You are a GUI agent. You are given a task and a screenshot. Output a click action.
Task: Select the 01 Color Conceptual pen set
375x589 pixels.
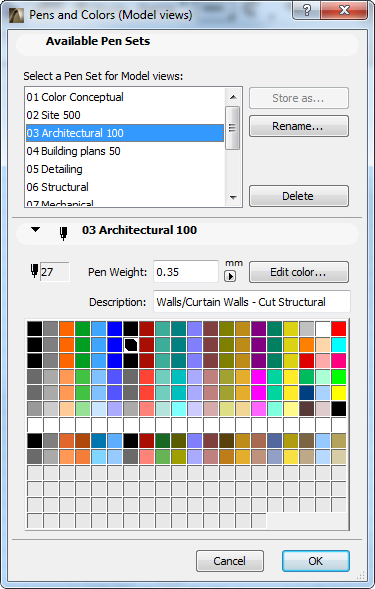tap(125, 97)
